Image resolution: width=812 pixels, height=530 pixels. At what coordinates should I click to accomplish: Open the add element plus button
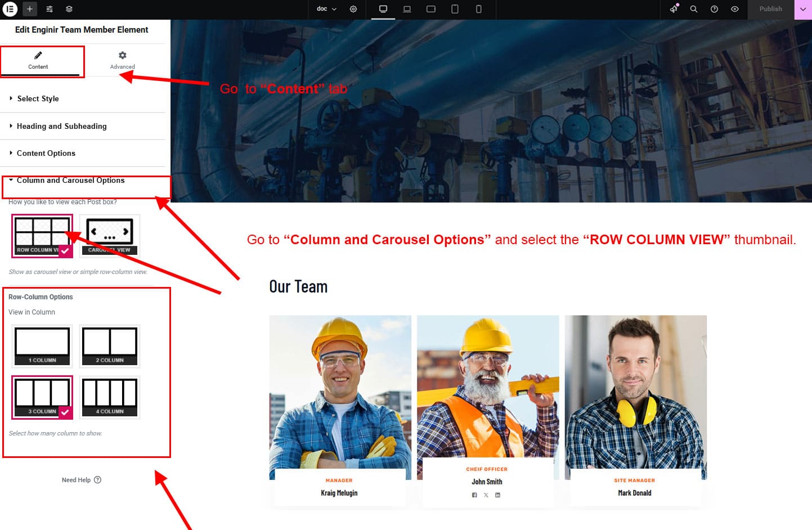click(30, 9)
